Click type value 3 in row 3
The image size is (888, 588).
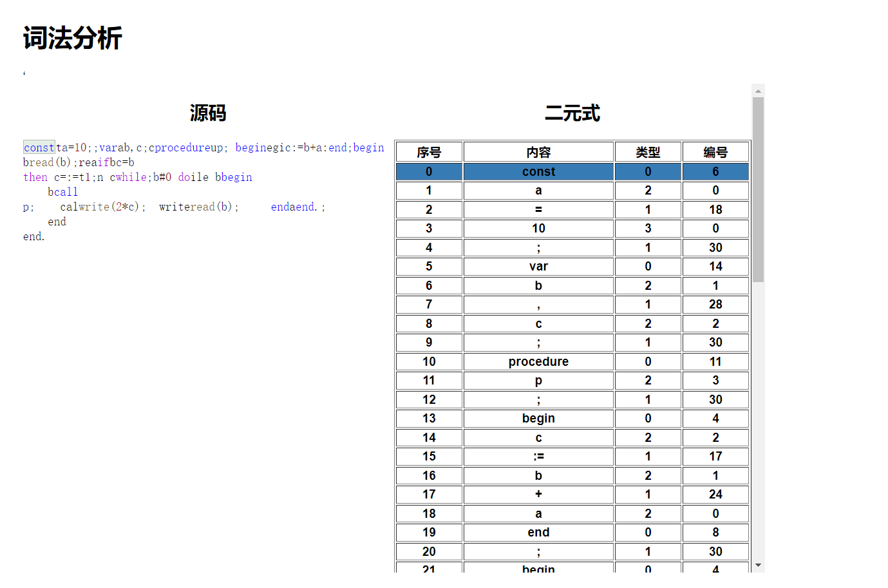point(648,228)
